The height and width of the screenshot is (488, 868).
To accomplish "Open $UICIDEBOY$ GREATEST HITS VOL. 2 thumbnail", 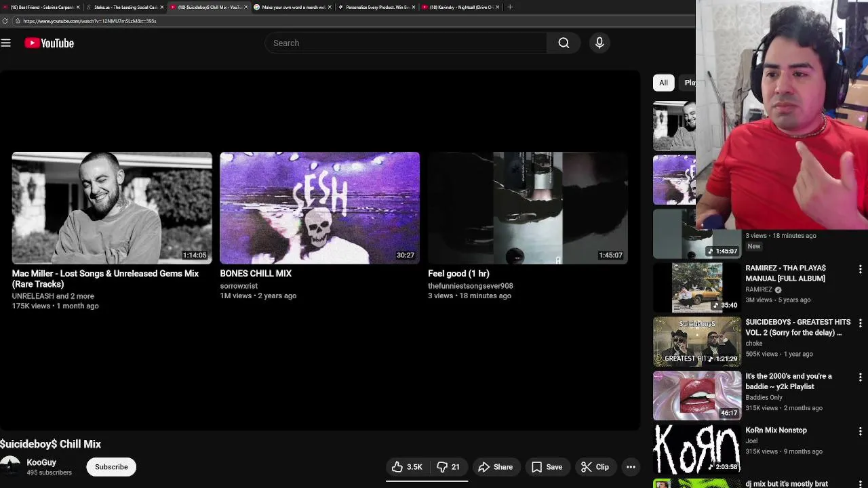I will (x=697, y=342).
